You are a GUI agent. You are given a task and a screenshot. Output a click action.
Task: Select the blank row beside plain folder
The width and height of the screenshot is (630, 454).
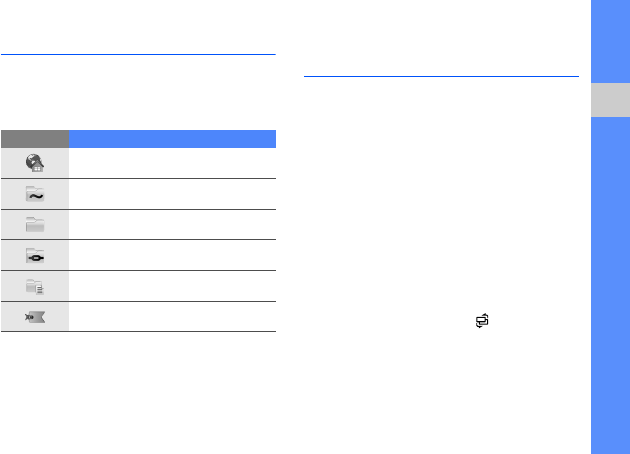tap(172, 224)
